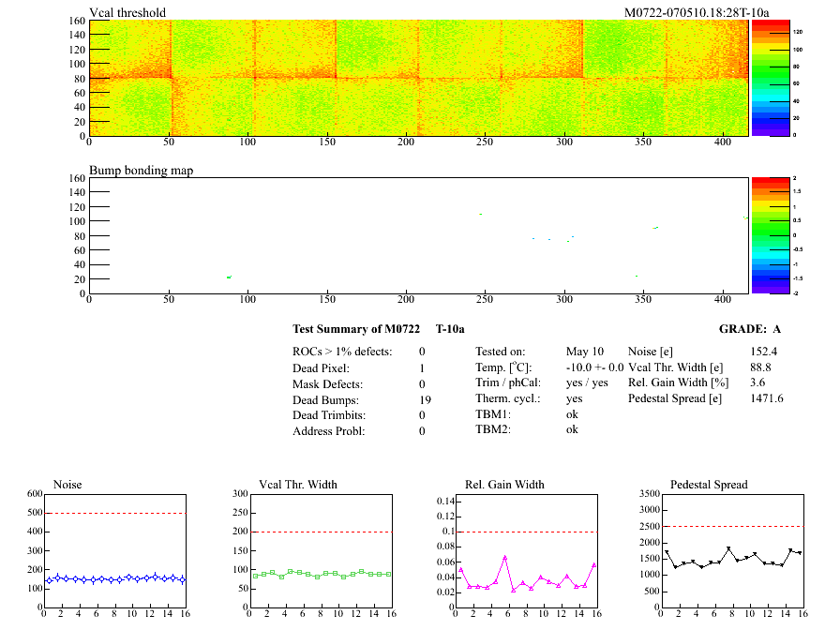This screenshot has height=630, width=840.
Task: Select the Pedestal Spread value 1471.6
Action: pos(766,398)
